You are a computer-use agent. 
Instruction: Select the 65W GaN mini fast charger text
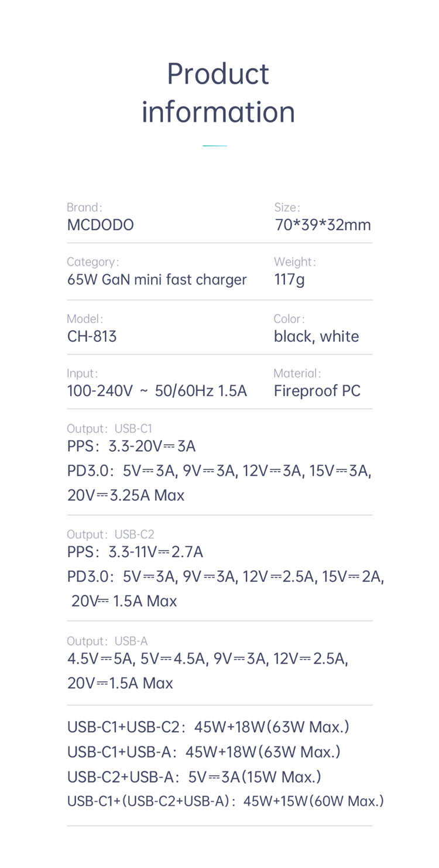coord(157,280)
